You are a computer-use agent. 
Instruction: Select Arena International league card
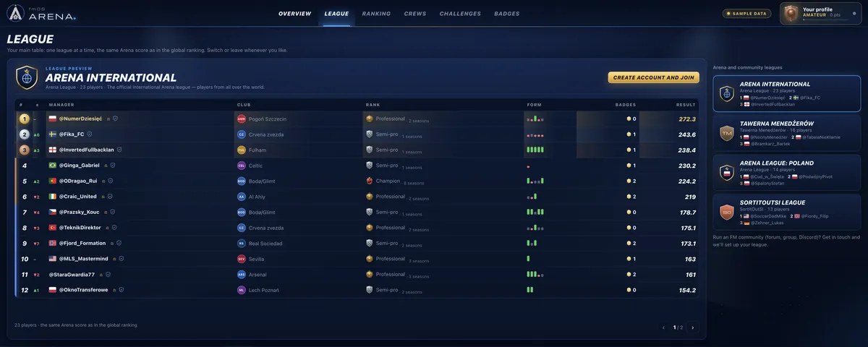click(x=786, y=93)
